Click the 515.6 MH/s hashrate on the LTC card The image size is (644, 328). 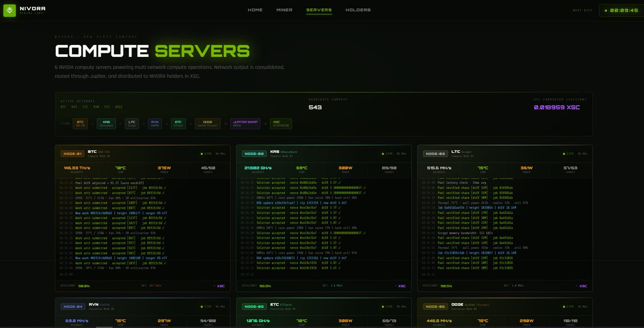440,168
